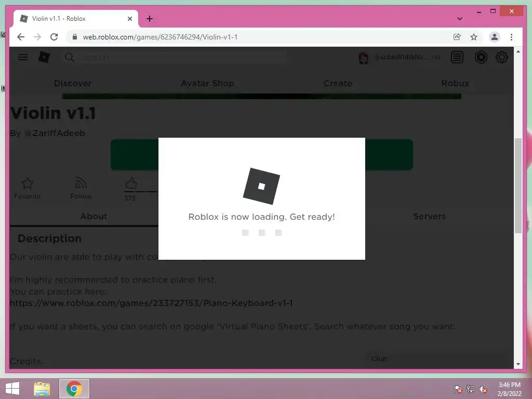Open the Roblox hamburger navigation menu
Viewport: 532px width, 399px height.
(x=23, y=57)
